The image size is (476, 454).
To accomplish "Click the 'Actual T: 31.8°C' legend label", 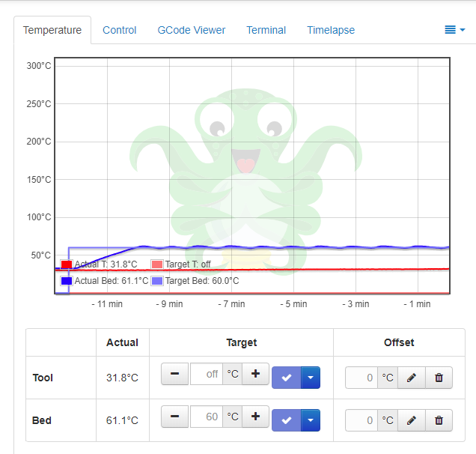I will pyautogui.click(x=106, y=264).
